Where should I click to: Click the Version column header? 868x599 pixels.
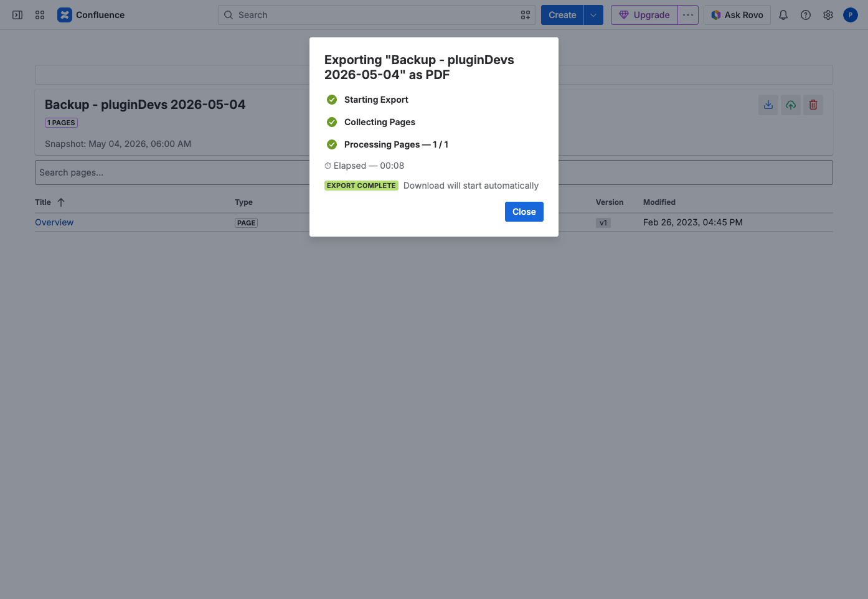tap(610, 202)
